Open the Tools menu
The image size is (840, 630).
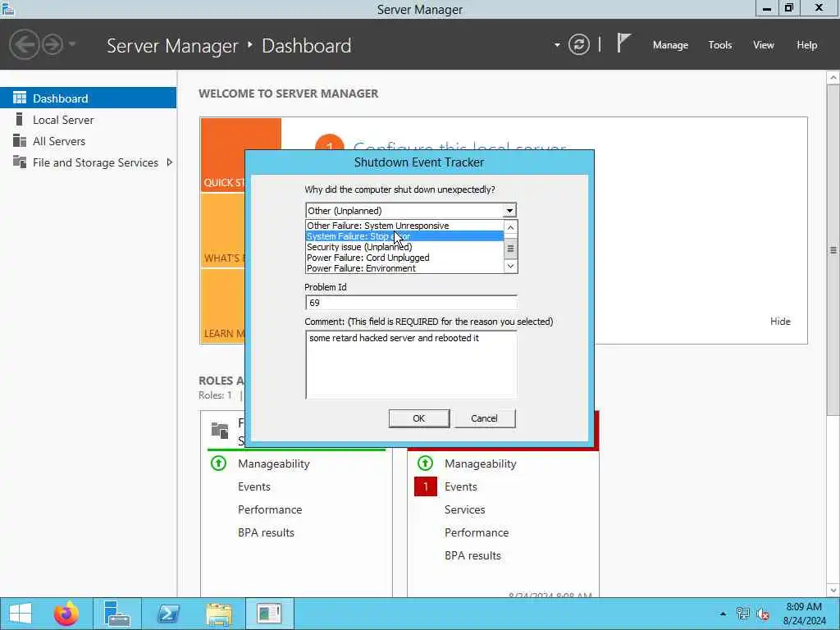(720, 45)
